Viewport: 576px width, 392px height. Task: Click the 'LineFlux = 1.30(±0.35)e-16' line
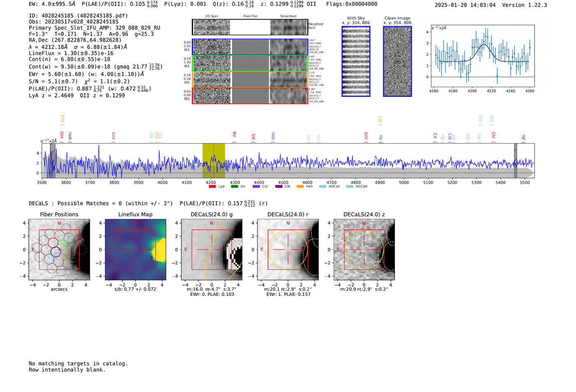click(x=71, y=53)
